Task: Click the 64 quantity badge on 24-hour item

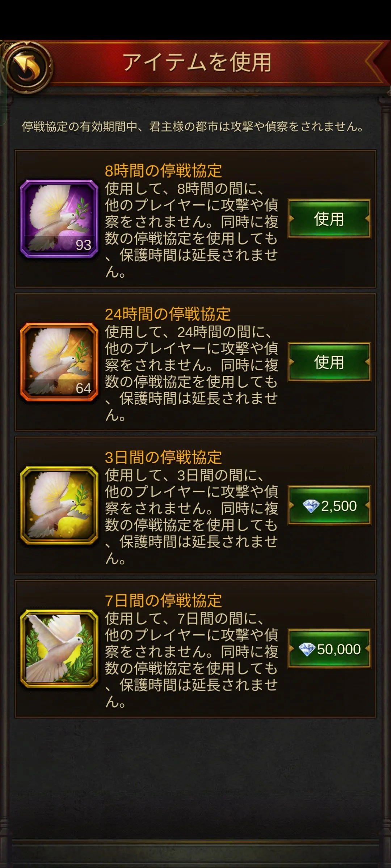Action: 83,388
